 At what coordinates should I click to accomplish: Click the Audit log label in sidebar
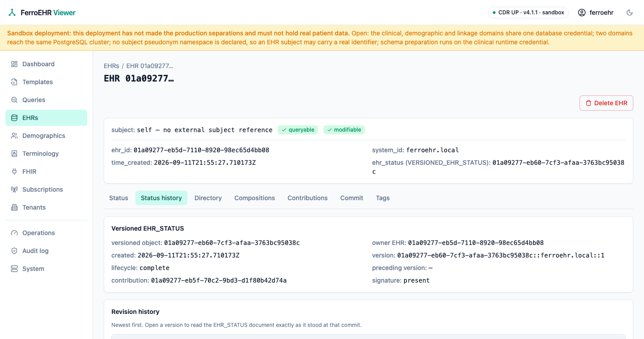(35, 251)
